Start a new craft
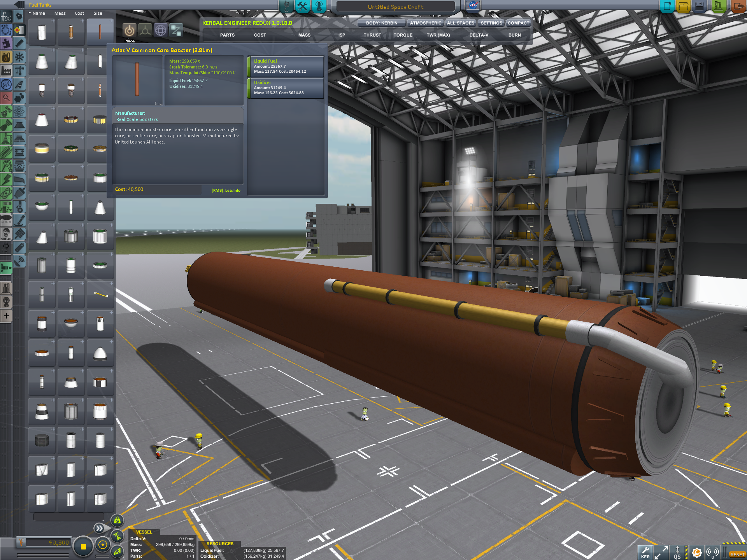This screenshot has height=560, width=747. pos(667,6)
